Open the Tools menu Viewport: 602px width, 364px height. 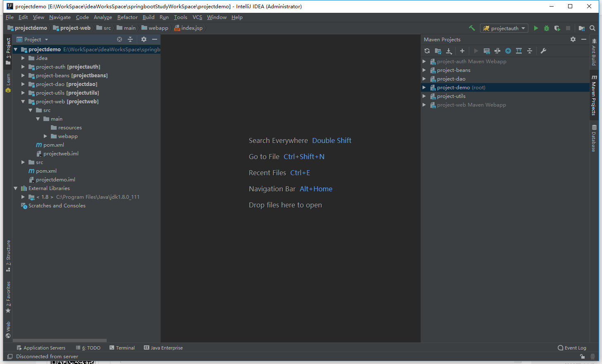coord(181,17)
